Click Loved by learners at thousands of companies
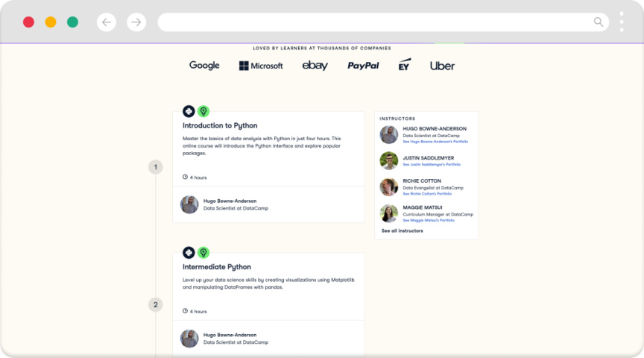Screen dimensions: 644x358 tap(322, 48)
